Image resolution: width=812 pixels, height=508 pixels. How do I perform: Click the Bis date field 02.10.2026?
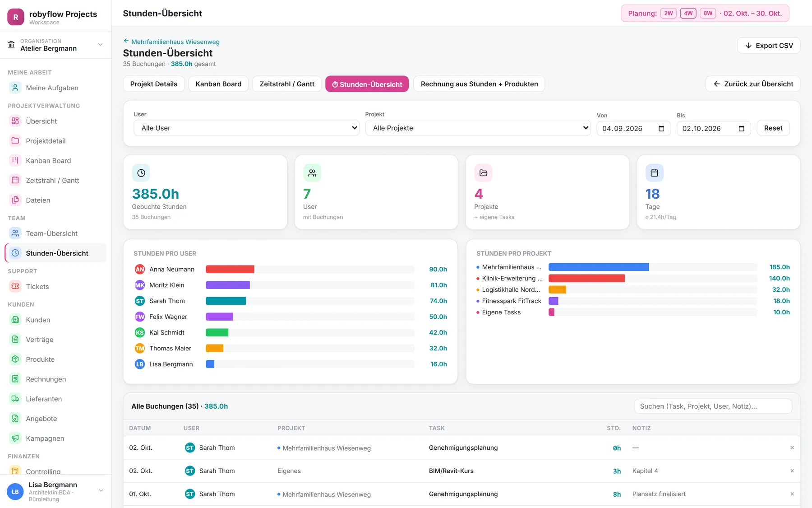pos(714,129)
